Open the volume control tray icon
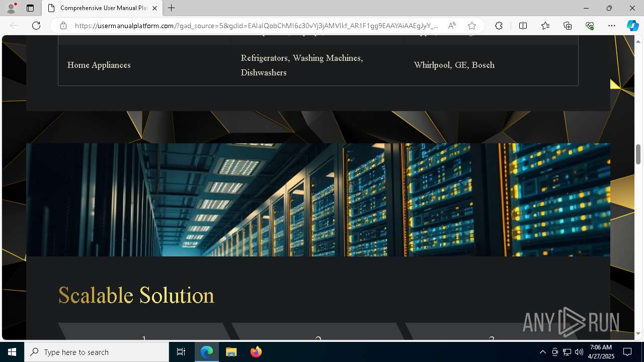Image resolution: width=644 pixels, height=362 pixels. 579,352
